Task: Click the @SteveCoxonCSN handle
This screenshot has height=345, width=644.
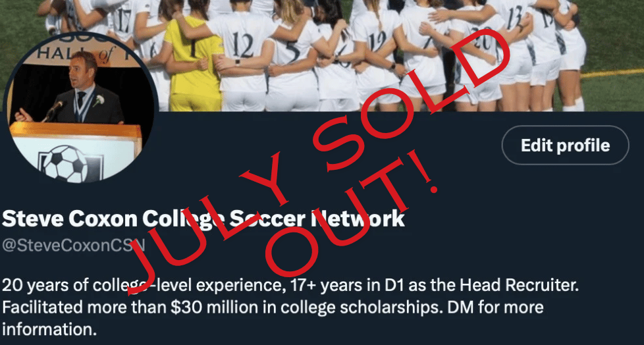Action: 74,245
